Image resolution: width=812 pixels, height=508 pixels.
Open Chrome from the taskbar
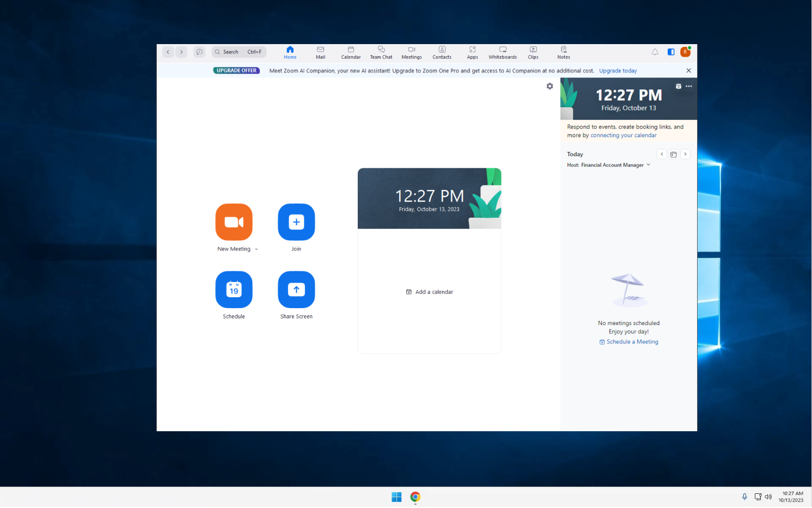(416, 497)
